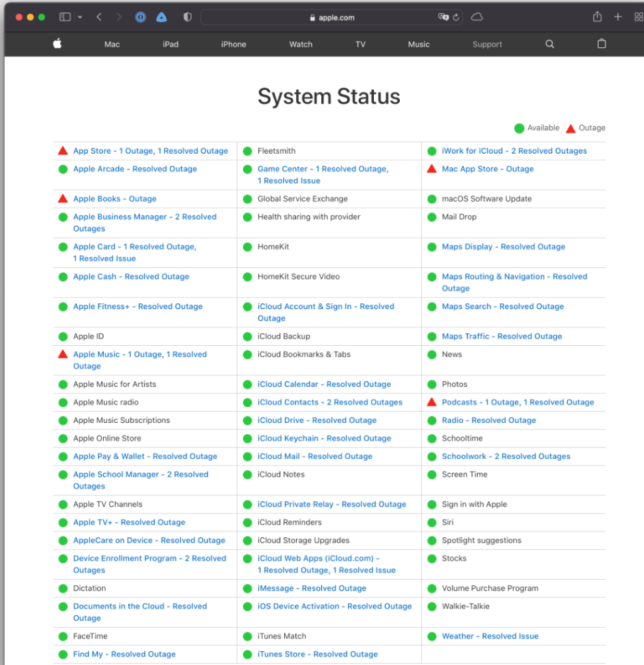Select the Walkie-Talkie text
Screen dimensions: 644x665
(466, 606)
